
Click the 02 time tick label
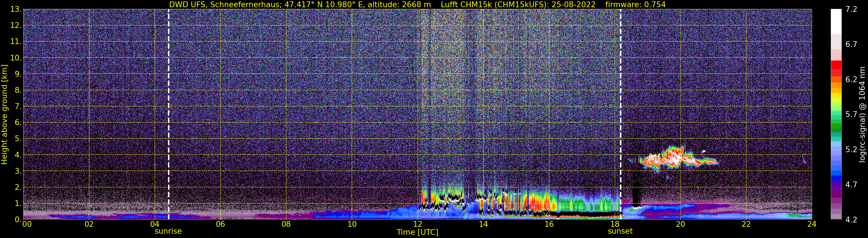[x=89, y=224]
